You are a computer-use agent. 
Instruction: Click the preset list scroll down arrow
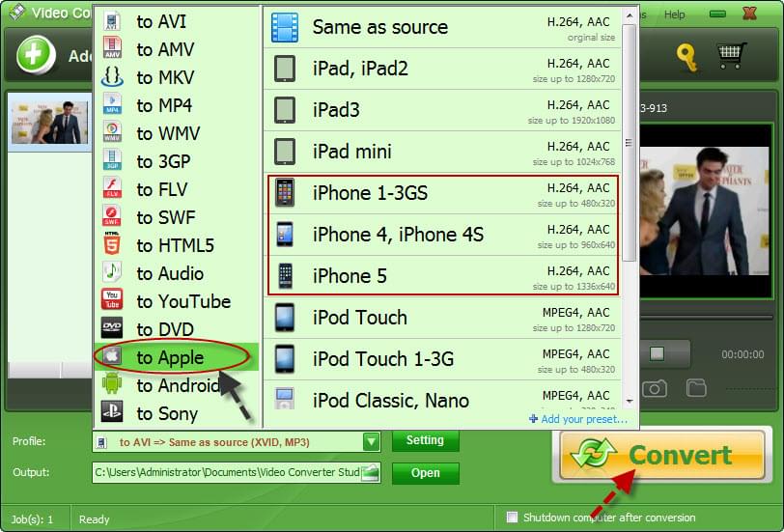[x=629, y=399]
